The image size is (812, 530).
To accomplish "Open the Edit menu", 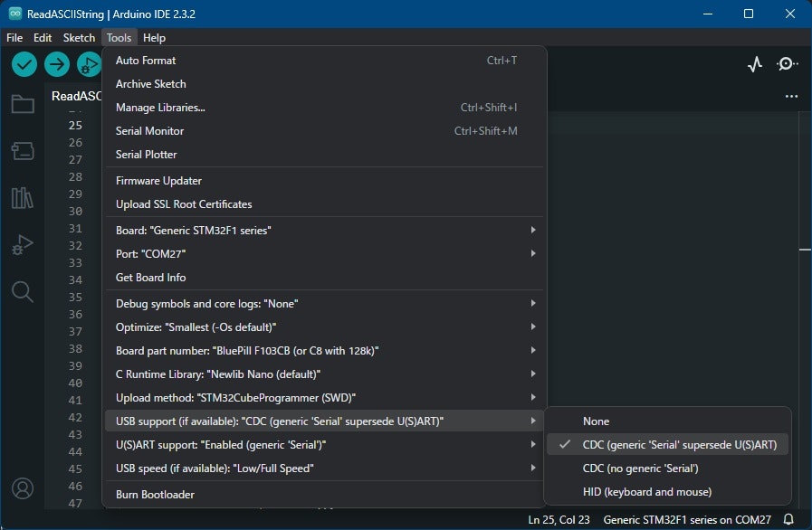I will pyautogui.click(x=43, y=38).
